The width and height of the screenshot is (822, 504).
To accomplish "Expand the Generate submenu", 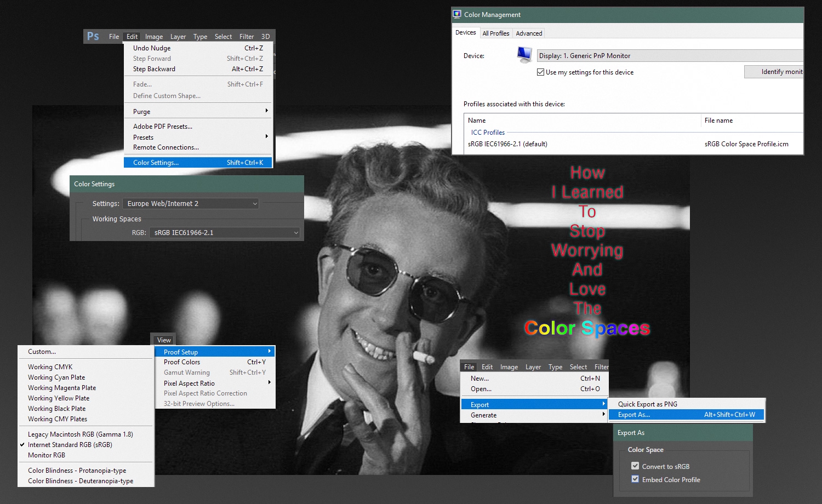I will pos(534,415).
